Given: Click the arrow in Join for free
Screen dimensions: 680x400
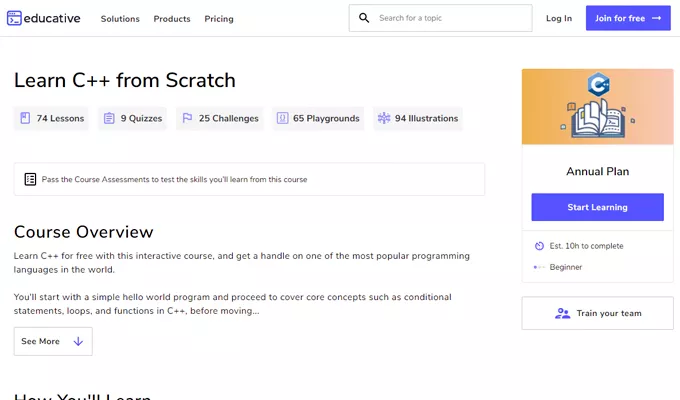Looking at the screenshot, I should pyautogui.click(x=657, y=18).
